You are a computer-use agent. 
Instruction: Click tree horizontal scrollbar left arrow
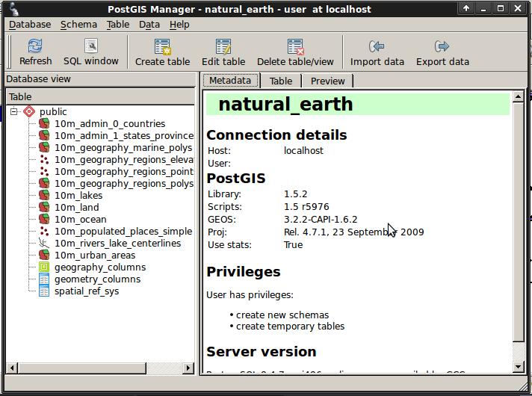[x=12, y=368]
